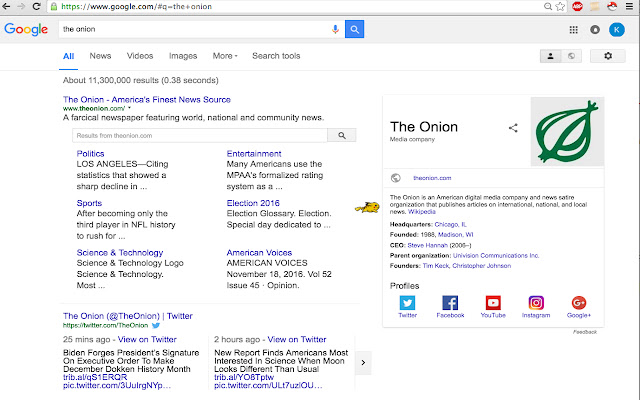Open the Politics sitelink
Screen dimensions: 640x400
point(91,153)
